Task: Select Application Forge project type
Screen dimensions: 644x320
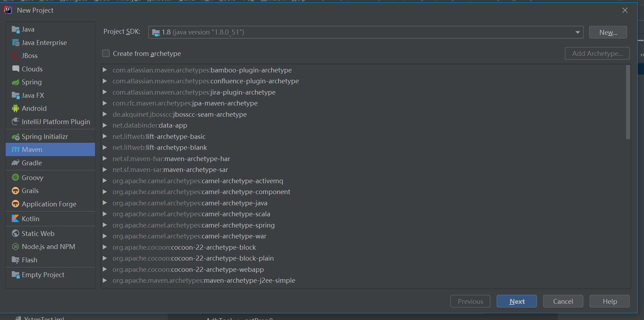Action: 50,204
